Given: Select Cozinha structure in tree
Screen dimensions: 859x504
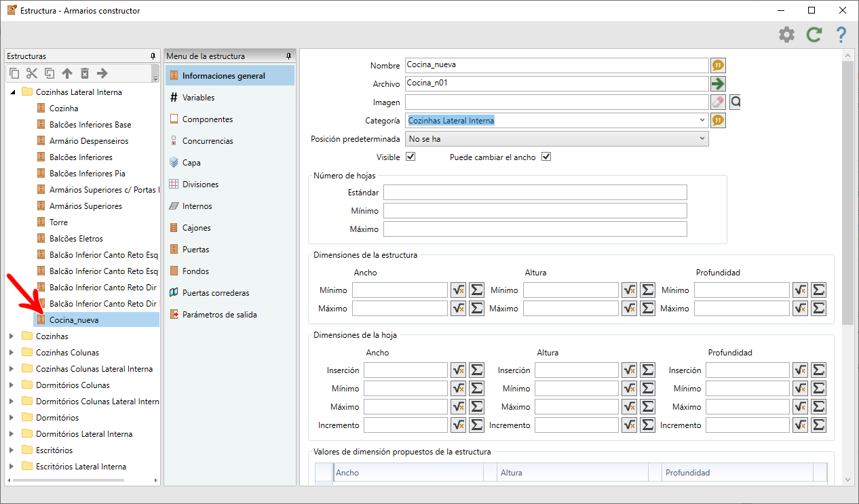Looking at the screenshot, I should point(64,108).
